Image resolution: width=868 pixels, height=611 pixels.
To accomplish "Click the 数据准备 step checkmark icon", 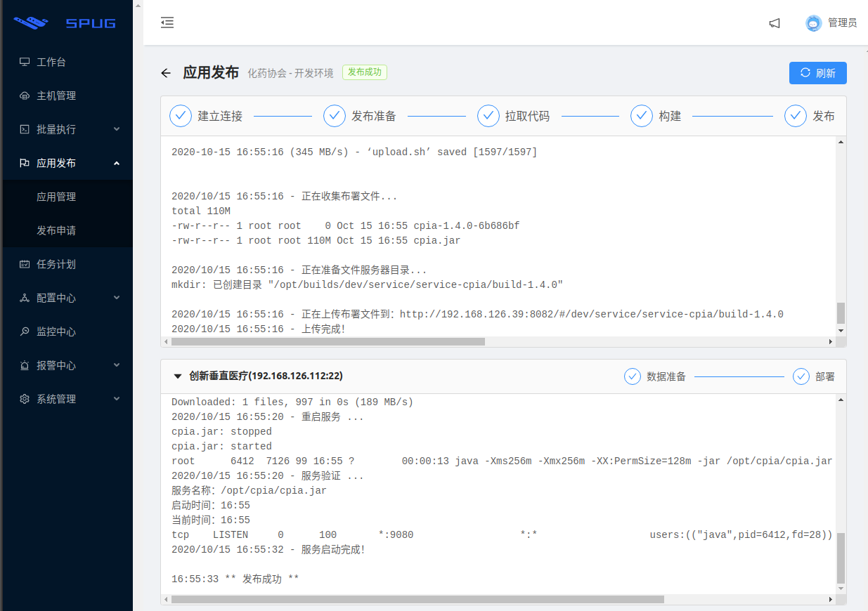I will (x=633, y=376).
